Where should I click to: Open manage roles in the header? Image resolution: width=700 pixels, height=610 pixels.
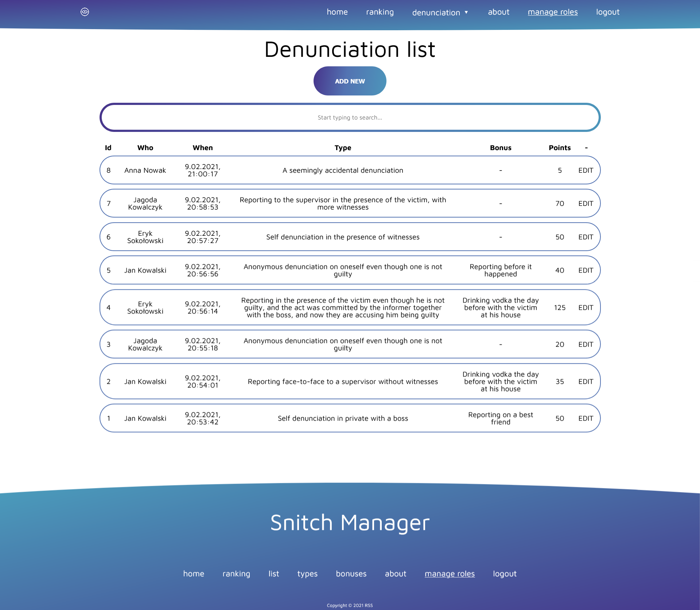(x=552, y=12)
